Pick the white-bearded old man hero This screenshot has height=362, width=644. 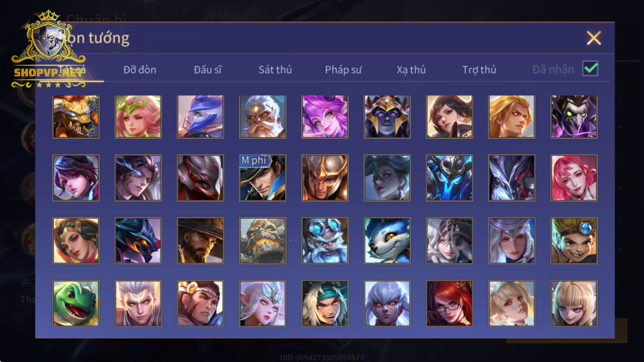pos(263,116)
